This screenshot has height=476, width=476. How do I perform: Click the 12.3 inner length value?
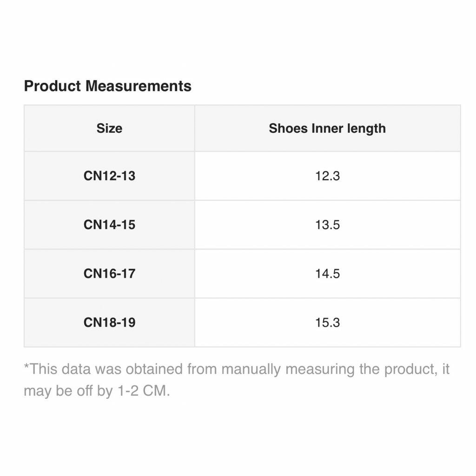(x=327, y=176)
